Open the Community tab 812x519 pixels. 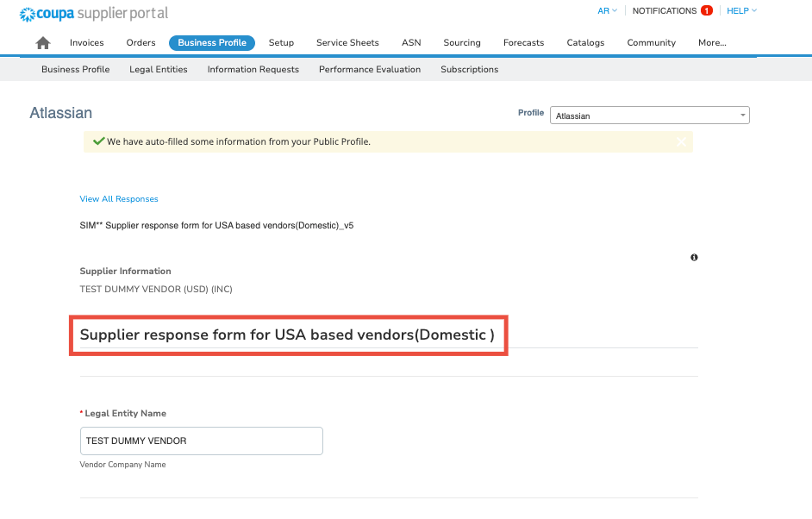point(651,43)
